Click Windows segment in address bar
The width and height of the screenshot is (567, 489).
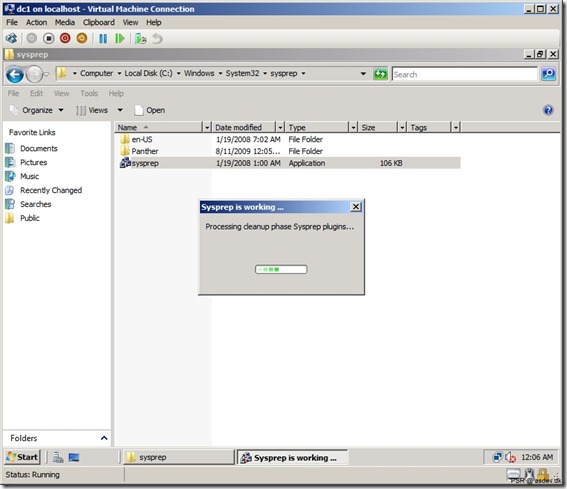(x=199, y=73)
